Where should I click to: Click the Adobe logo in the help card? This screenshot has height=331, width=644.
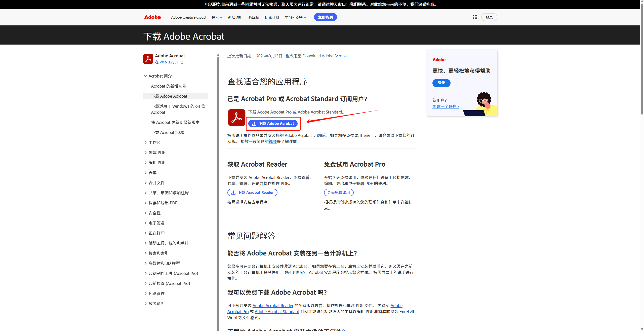(439, 60)
